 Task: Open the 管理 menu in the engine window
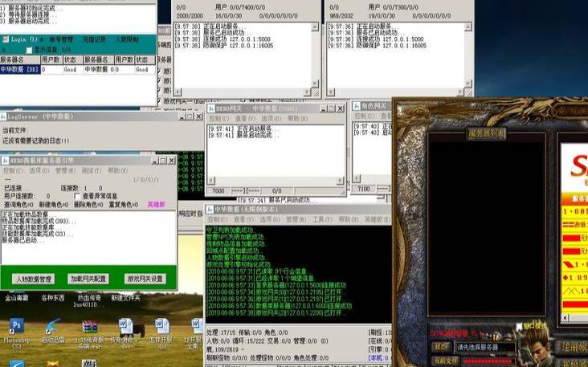[292, 219]
